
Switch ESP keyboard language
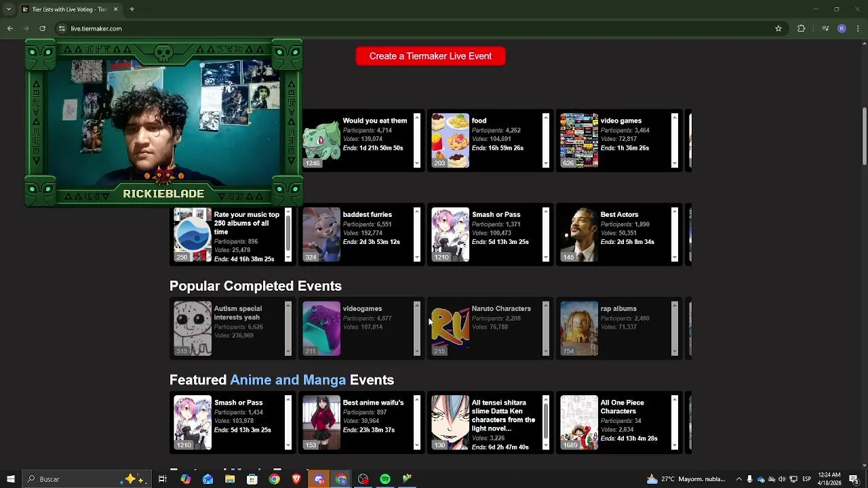tap(807, 479)
